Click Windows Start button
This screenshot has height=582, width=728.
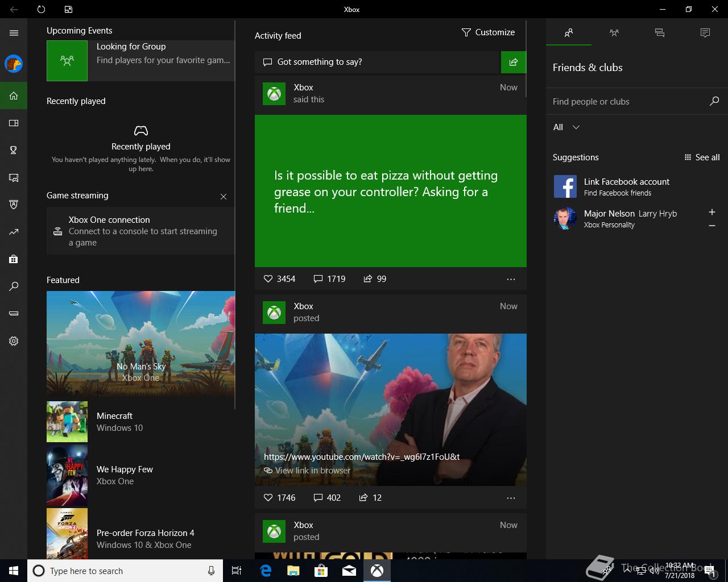pyautogui.click(x=14, y=571)
